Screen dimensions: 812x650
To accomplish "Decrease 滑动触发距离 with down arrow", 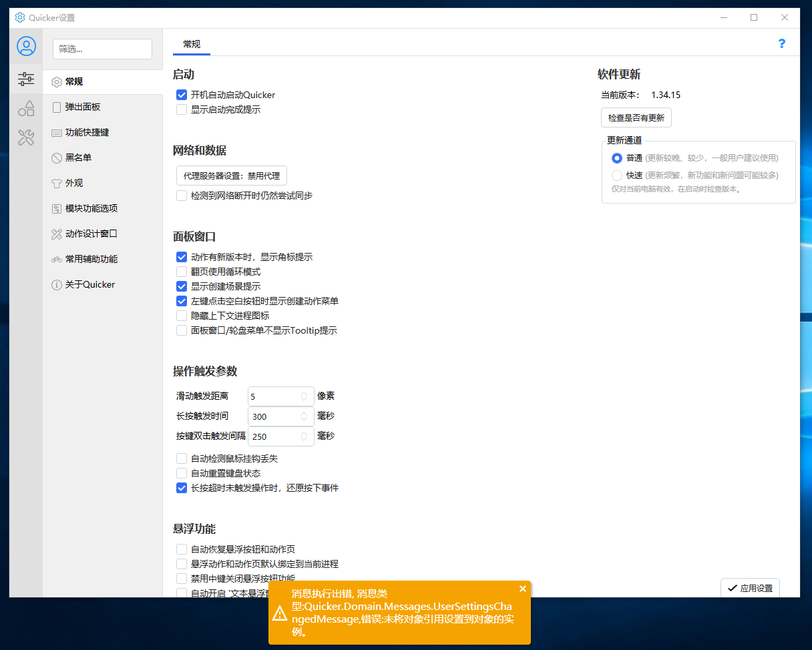I will 304,400.
